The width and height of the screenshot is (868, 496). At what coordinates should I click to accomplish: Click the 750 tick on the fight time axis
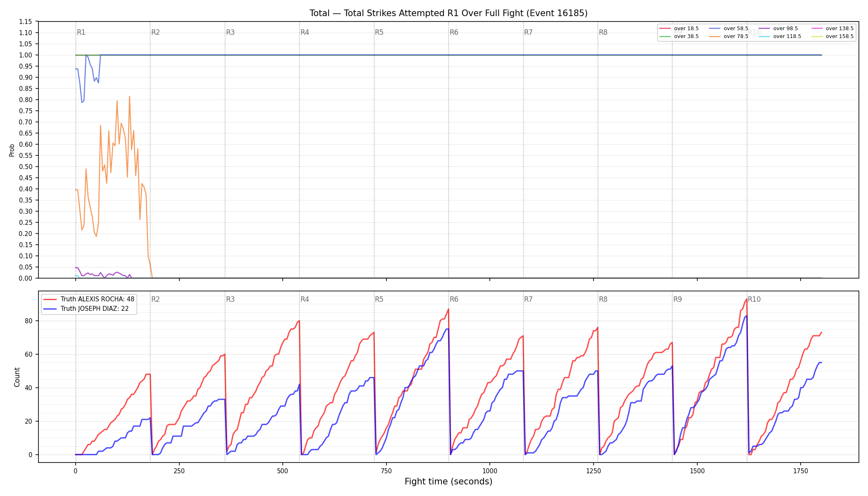click(386, 471)
